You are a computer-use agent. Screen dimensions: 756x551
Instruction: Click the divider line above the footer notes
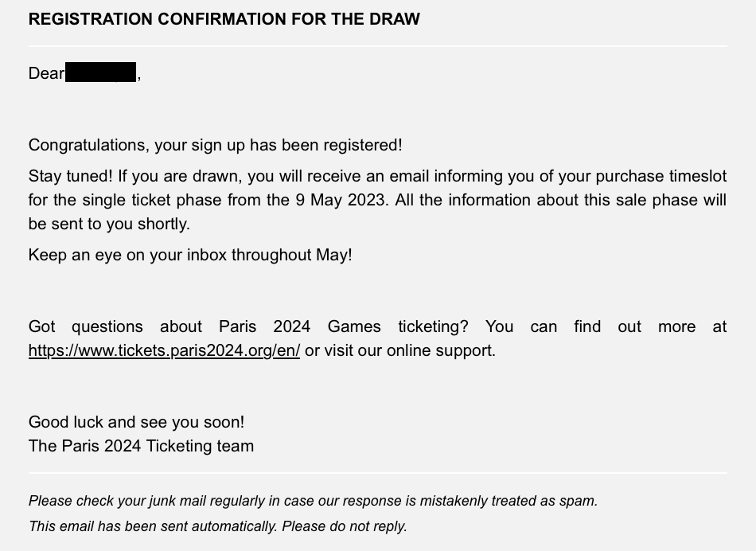click(x=378, y=473)
